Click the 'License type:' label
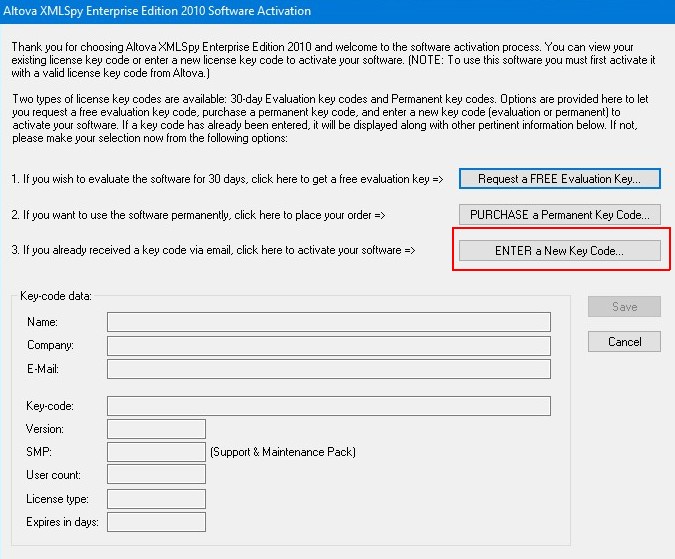 click(x=57, y=499)
